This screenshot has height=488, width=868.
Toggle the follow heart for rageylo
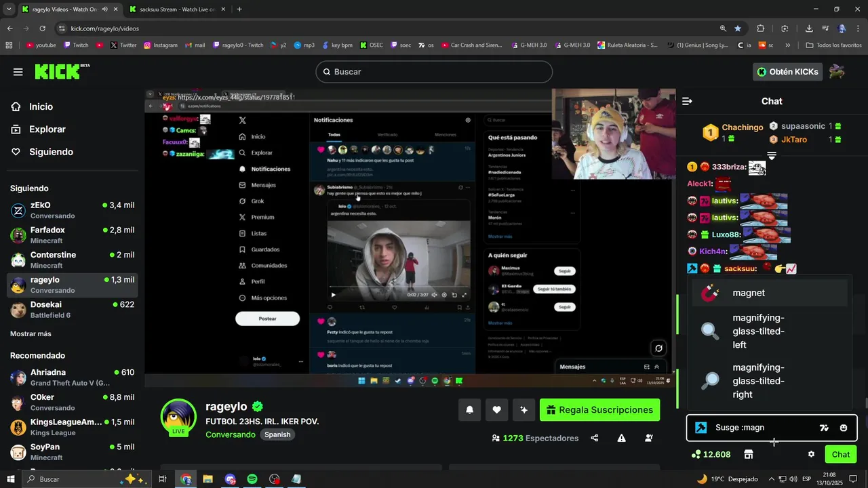point(496,410)
